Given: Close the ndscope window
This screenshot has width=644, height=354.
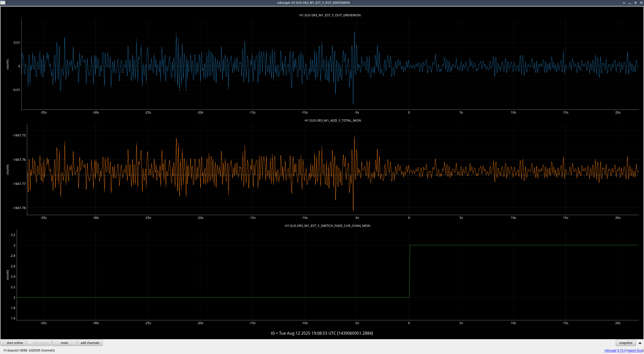Looking at the screenshot, I should (x=641, y=3).
